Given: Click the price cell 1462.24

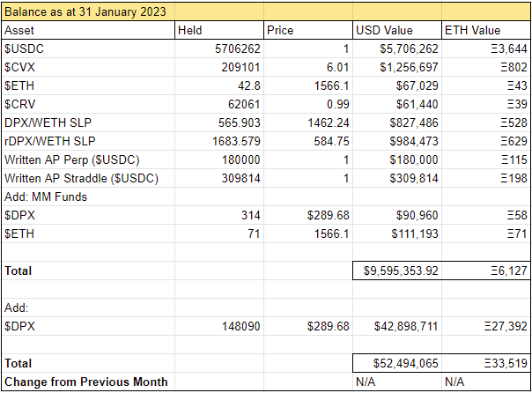Looking at the screenshot, I should click(x=329, y=122).
